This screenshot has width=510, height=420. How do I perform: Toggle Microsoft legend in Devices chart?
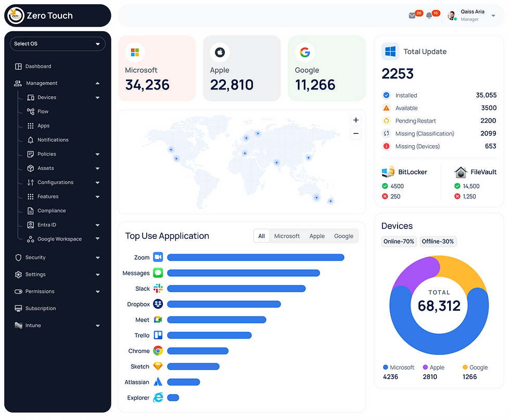pyautogui.click(x=399, y=367)
